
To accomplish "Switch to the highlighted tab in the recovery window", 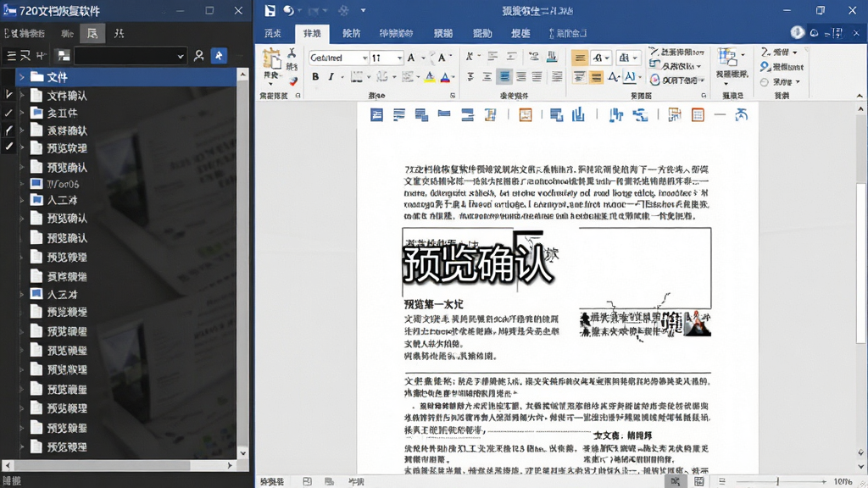I will point(92,33).
